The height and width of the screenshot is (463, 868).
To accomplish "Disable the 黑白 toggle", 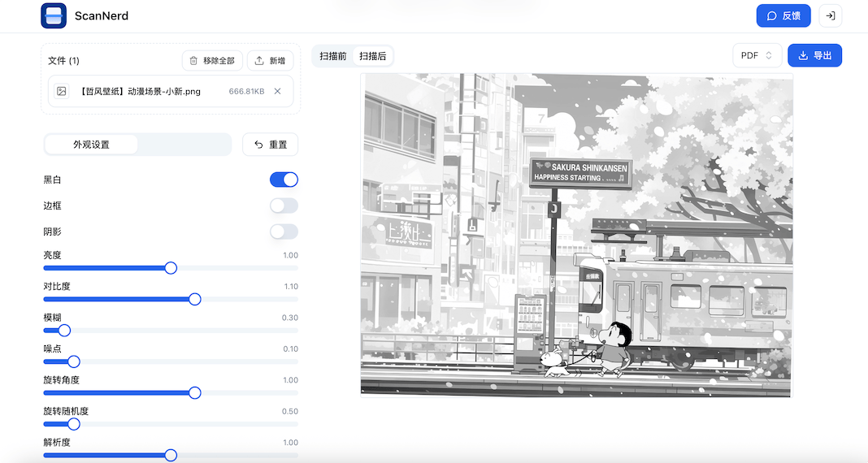I will click(x=284, y=180).
